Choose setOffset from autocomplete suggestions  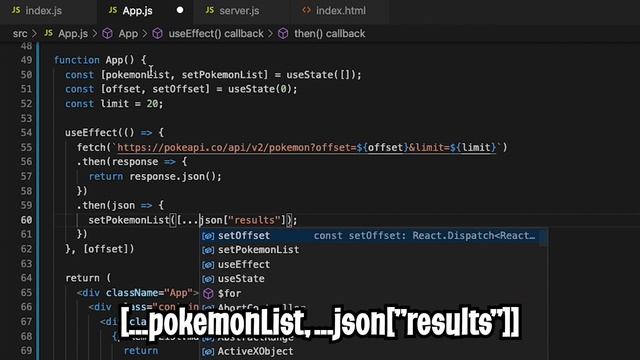click(x=373, y=236)
